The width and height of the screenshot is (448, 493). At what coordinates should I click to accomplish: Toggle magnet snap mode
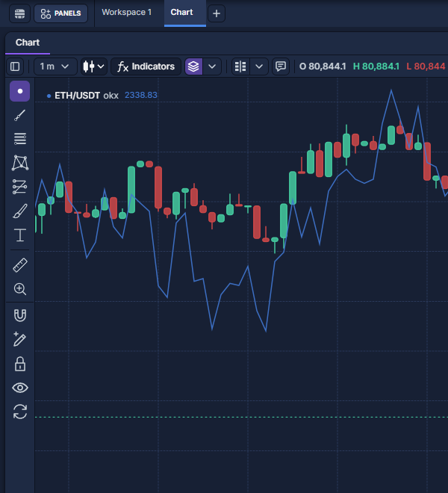20,316
